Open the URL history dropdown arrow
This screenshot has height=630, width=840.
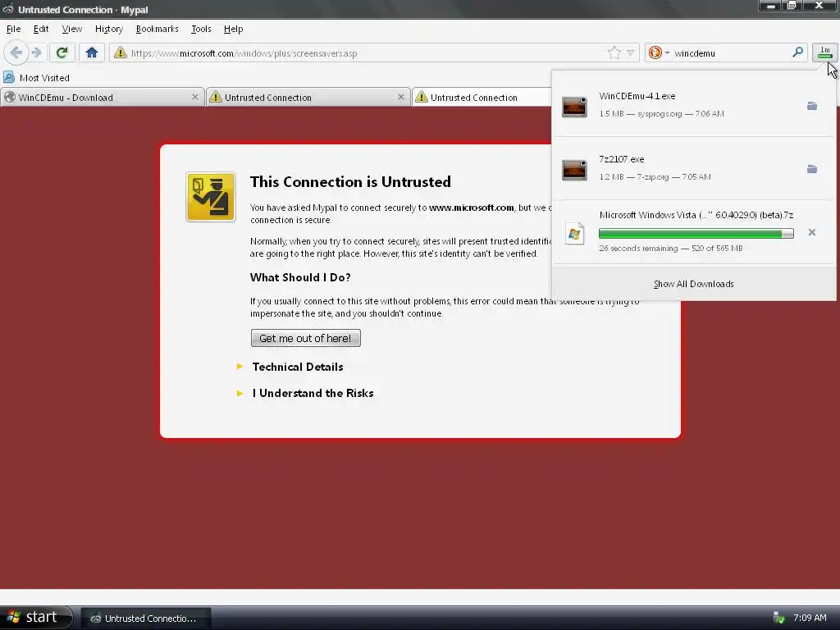(x=631, y=52)
